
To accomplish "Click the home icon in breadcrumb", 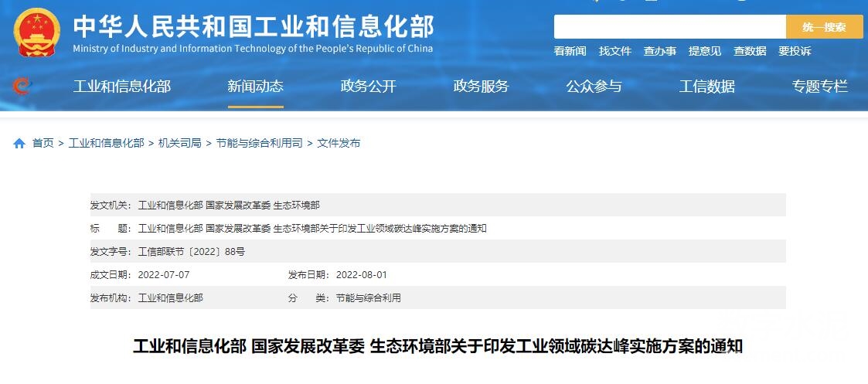I will 19,144.
